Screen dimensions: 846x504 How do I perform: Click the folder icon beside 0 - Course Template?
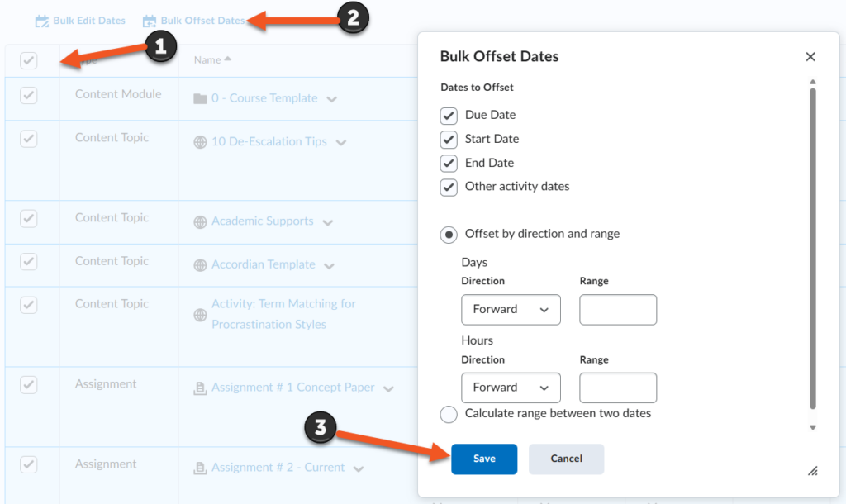pyautogui.click(x=200, y=98)
